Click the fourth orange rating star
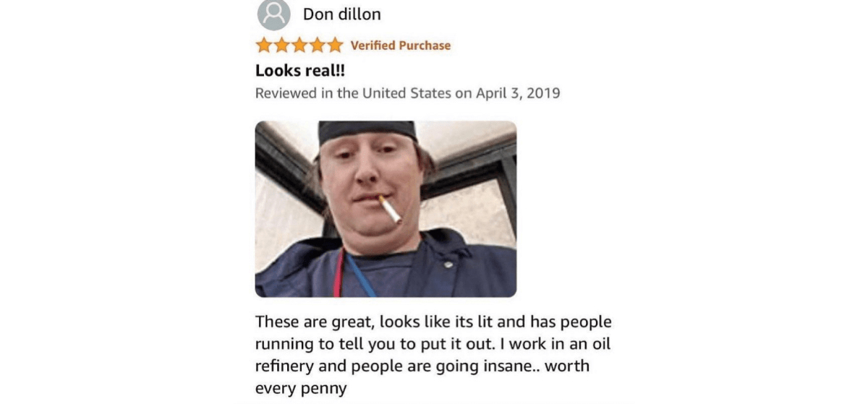The height and width of the screenshot is (404, 868). click(317, 46)
